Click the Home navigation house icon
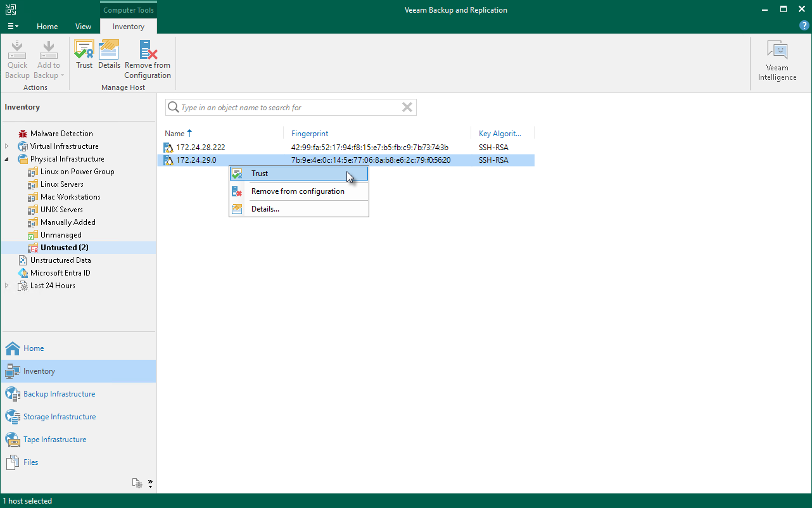 coord(13,348)
